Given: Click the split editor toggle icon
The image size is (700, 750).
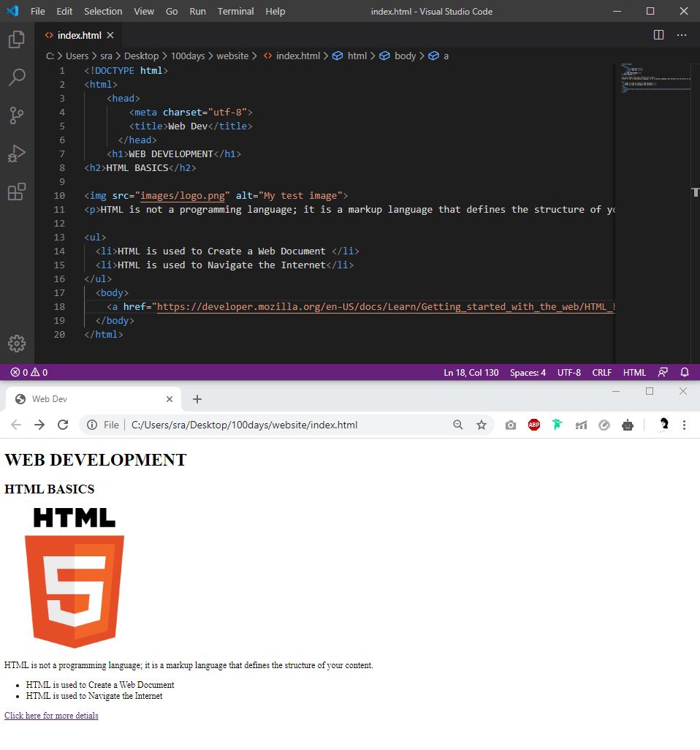Looking at the screenshot, I should tap(658, 34).
